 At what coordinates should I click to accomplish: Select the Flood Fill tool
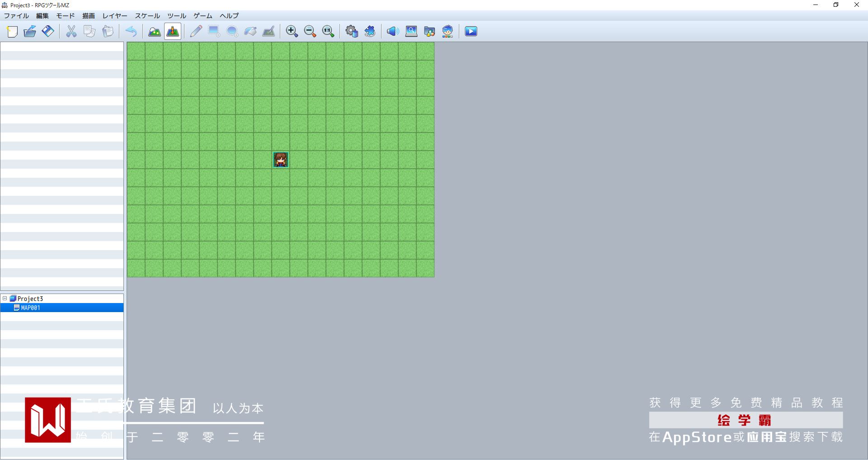coord(250,31)
